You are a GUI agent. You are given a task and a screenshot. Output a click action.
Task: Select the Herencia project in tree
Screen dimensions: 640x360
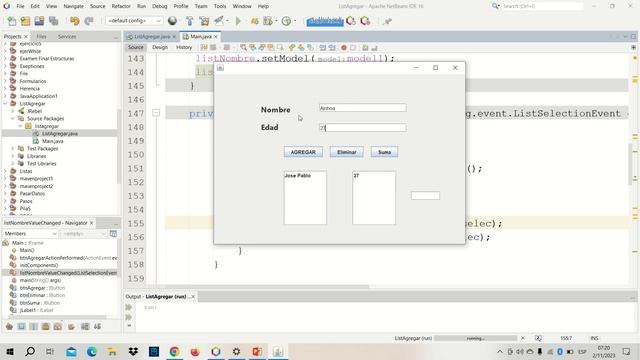pyautogui.click(x=29, y=89)
